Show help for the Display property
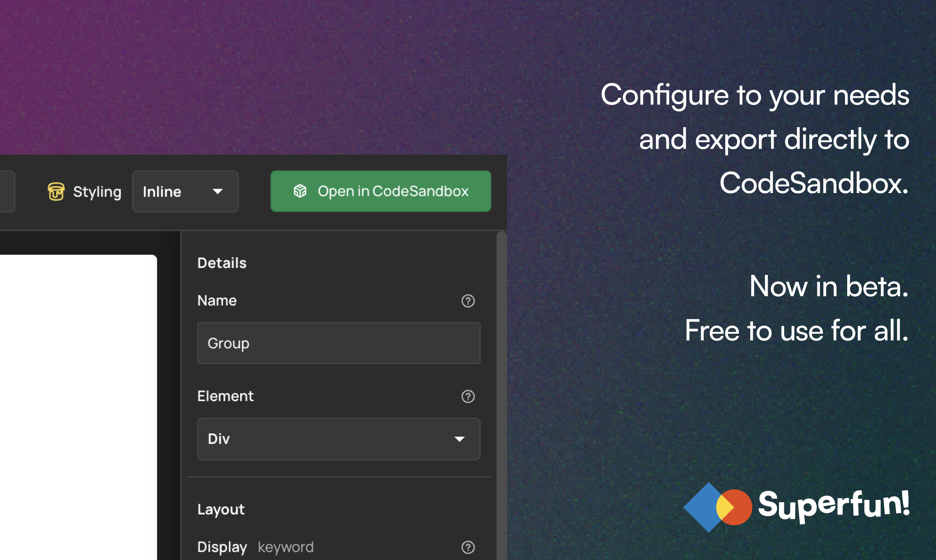The height and width of the screenshot is (560, 936). pos(468,547)
